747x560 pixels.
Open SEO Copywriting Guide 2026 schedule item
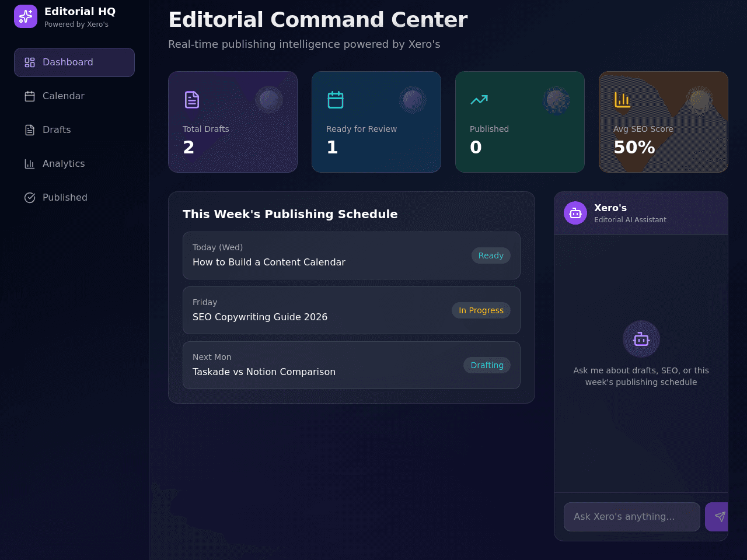point(351,310)
